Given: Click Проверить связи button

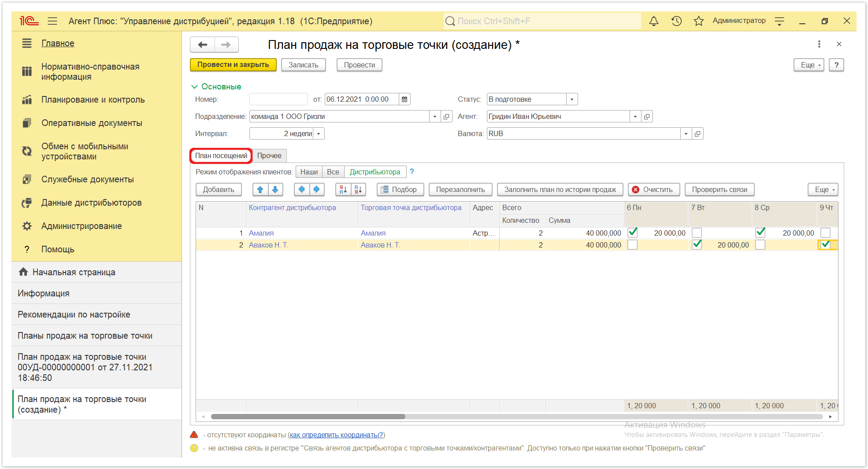Looking at the screenshot, I should [720, 189].
